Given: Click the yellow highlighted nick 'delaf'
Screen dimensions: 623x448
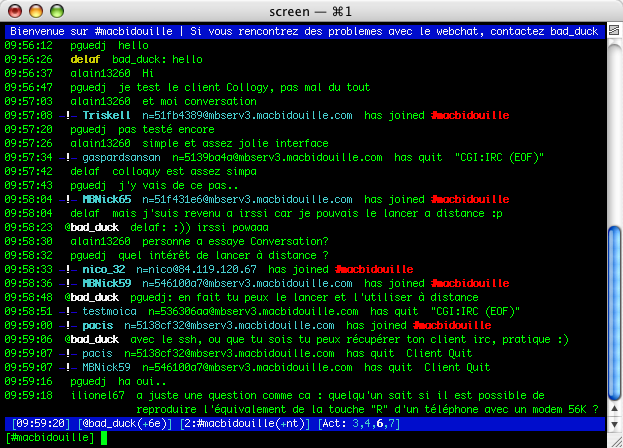Looking at the screenshot, I should 85,60.
